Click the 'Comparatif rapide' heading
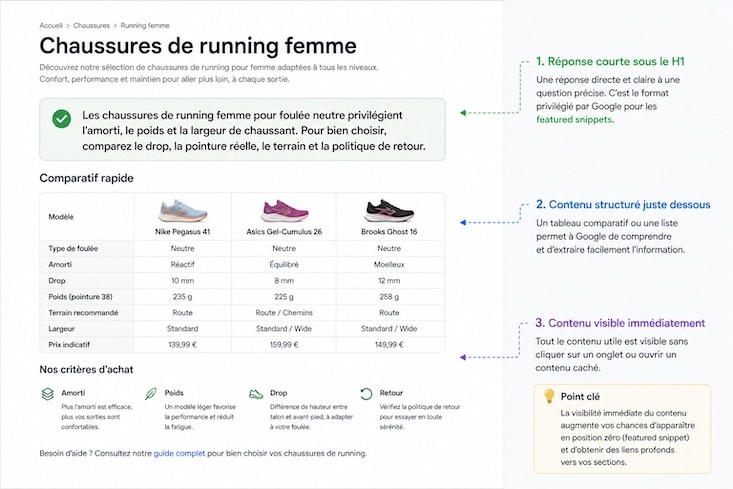 pos(86,178)
